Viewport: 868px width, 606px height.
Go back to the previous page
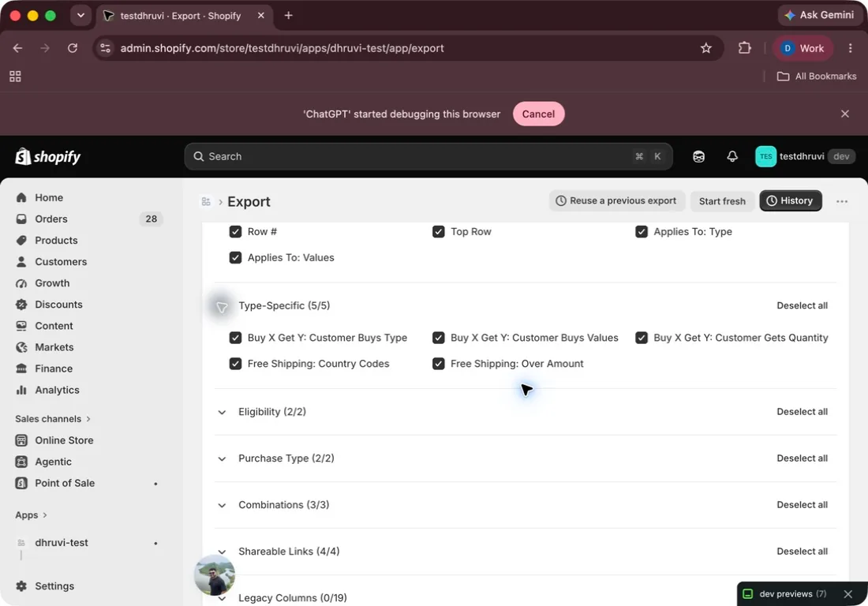(17, 48)
